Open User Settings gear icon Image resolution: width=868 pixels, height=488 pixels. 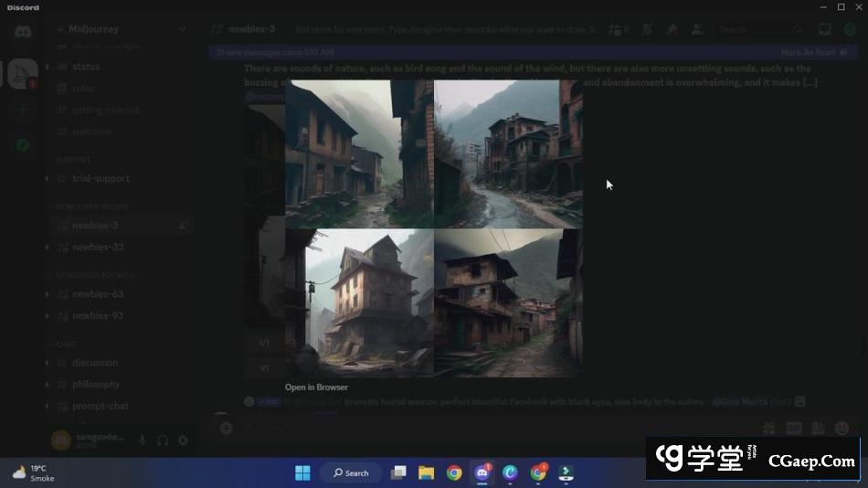183,440
